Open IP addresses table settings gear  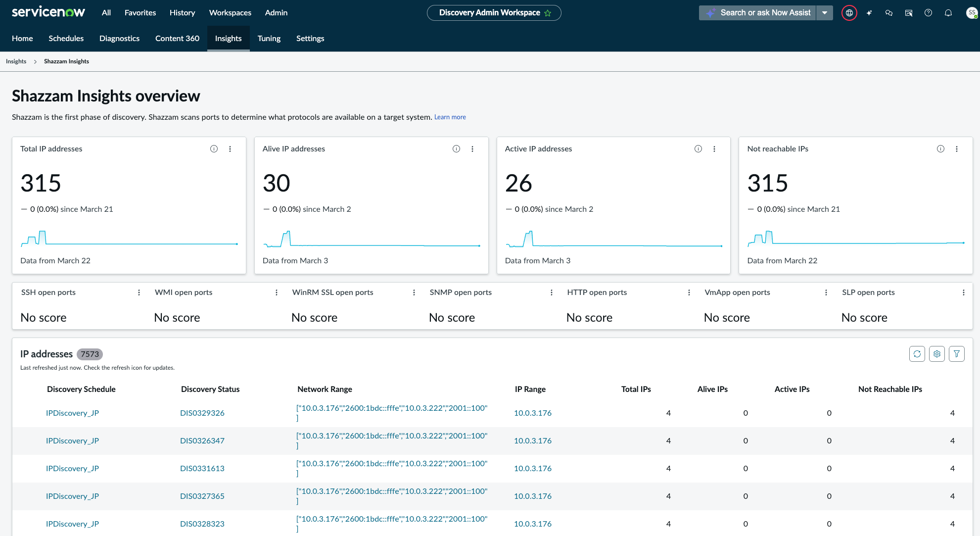coord(937,354)
